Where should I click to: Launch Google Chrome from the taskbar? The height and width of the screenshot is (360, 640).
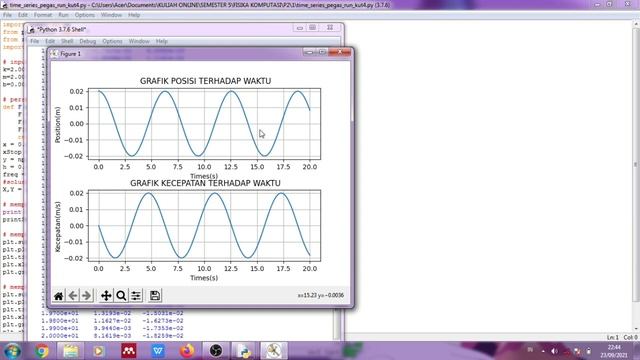[x=41, y=351]
